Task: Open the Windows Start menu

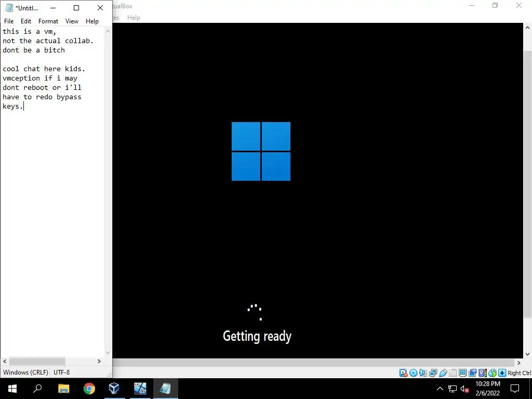Action: click(12, 389)
